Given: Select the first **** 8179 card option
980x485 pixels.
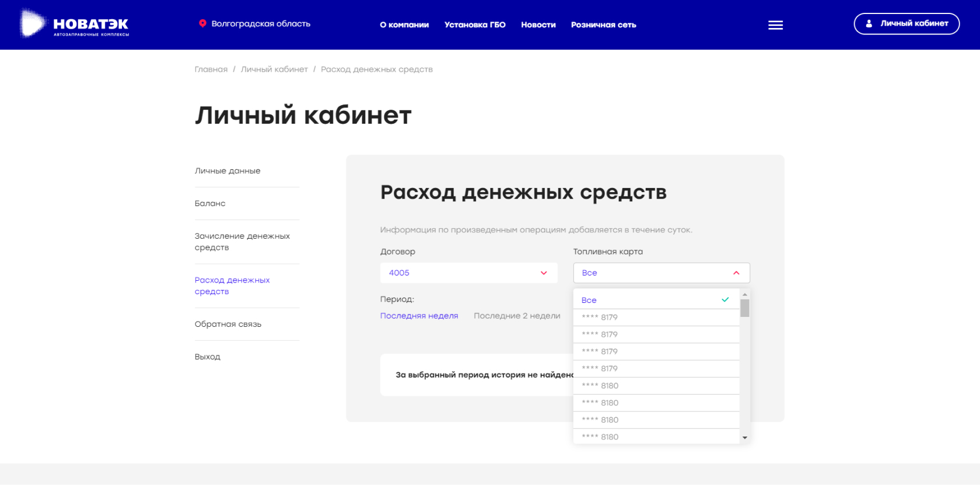Looking at the screenshot, I should (x=600, y=317).
